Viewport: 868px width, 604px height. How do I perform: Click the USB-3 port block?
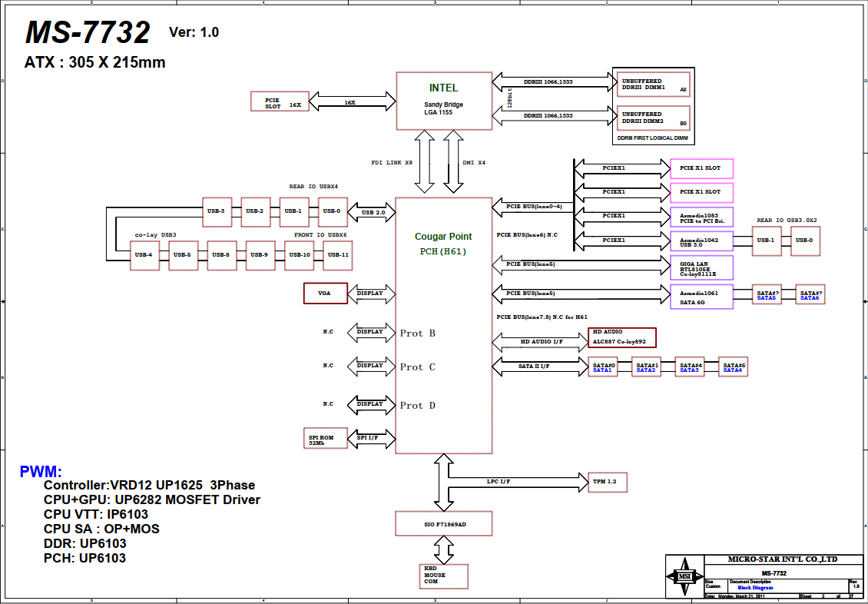click(217, 211)
